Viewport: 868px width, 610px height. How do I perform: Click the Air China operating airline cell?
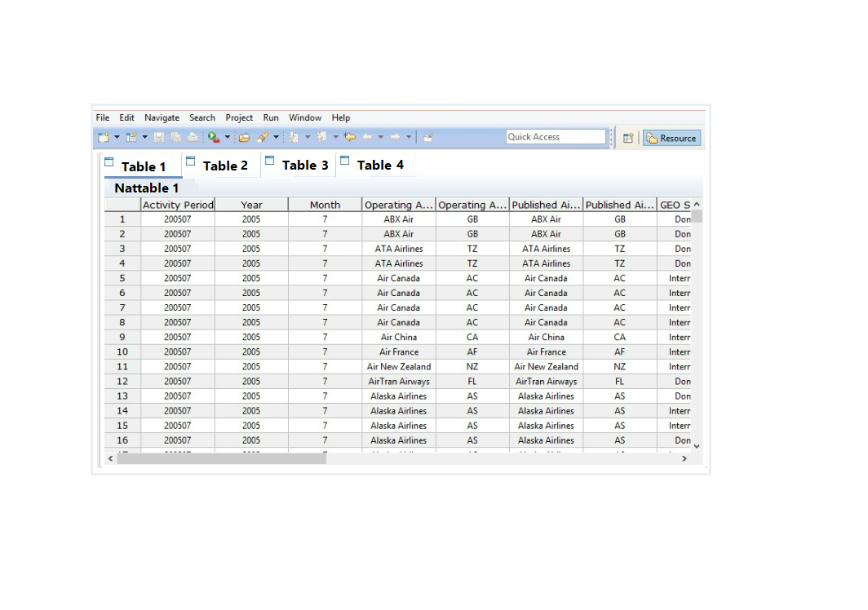tap(399, 337)
